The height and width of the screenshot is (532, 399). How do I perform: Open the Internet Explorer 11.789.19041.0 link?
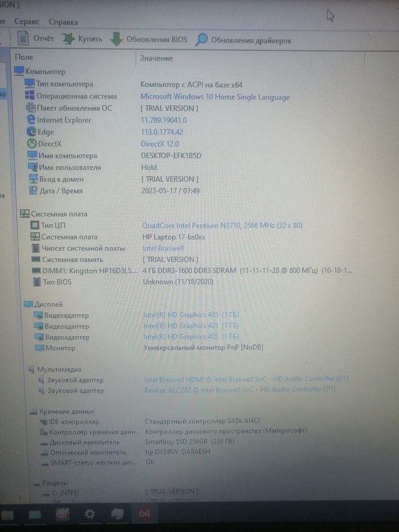point(164,120)
